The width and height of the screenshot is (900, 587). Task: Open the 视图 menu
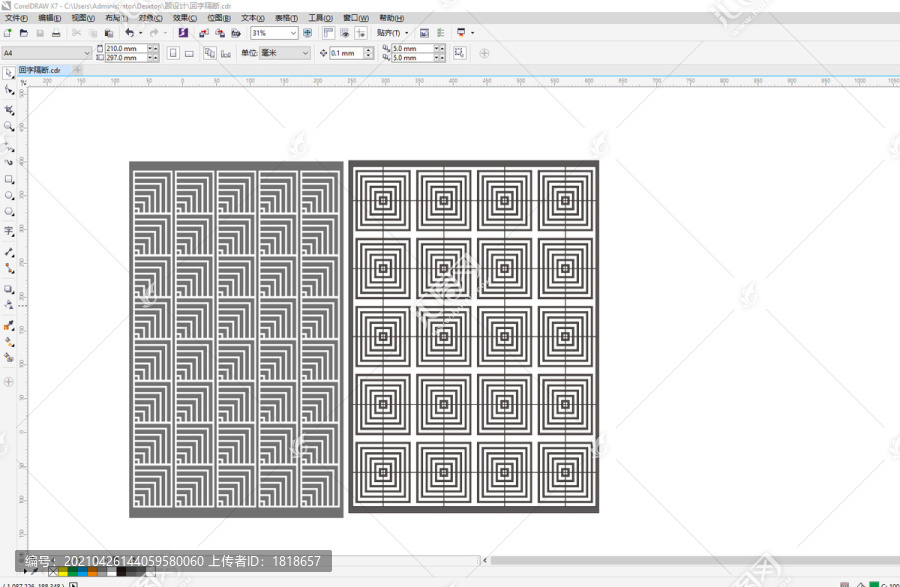click(x=83, y=18)
